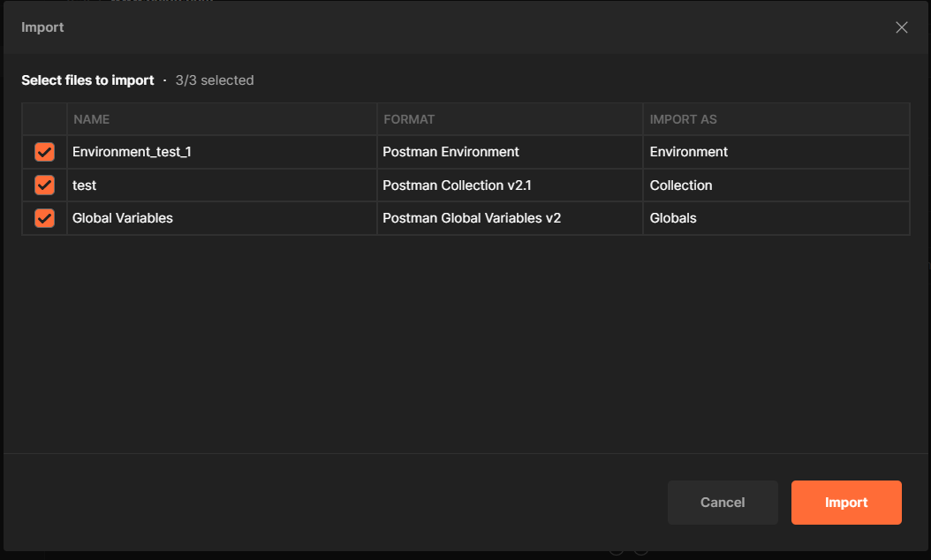931x560 pixels.
Task: Uncheck the test collection checkbox
Action: coord(44,185)
